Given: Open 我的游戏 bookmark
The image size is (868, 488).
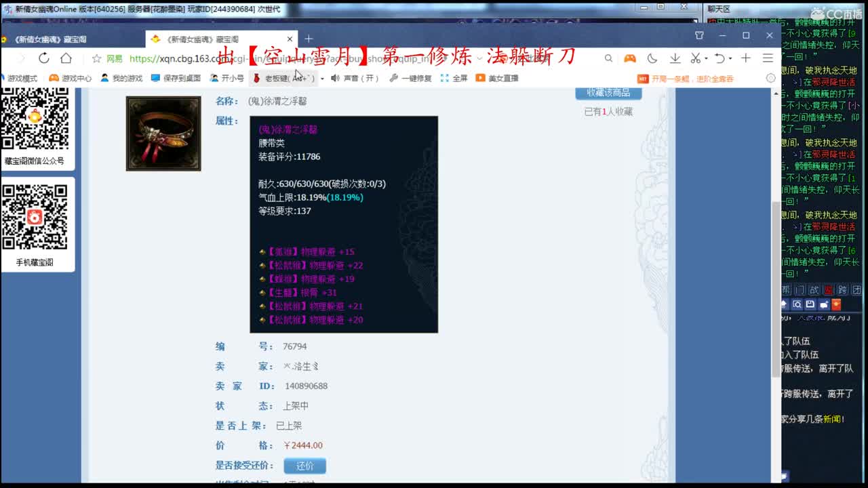Looking at the screenshot, I should [x=121, y=78].
